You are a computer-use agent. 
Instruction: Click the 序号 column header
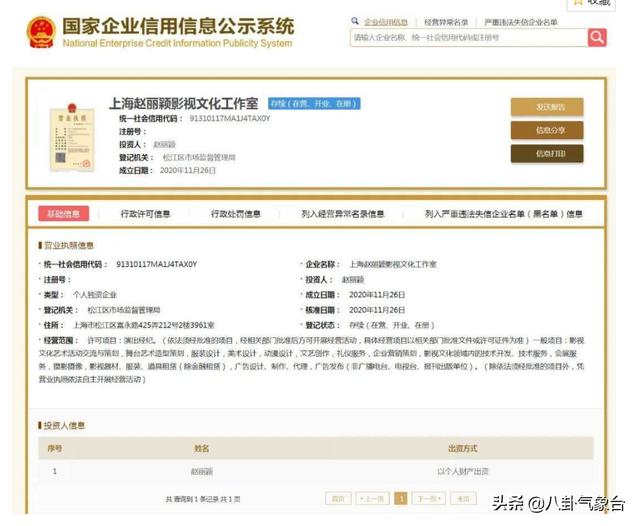(55, 448)
